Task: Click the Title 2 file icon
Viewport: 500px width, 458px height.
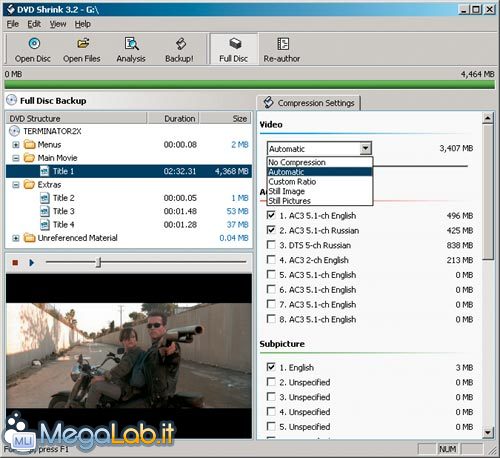Action: tap(44, 198)
